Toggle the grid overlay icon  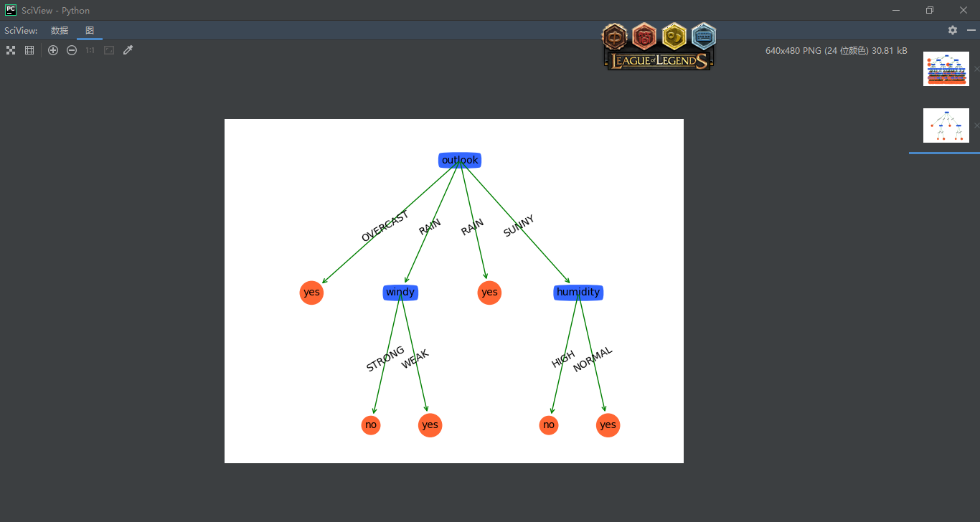[x=29, y=50]
